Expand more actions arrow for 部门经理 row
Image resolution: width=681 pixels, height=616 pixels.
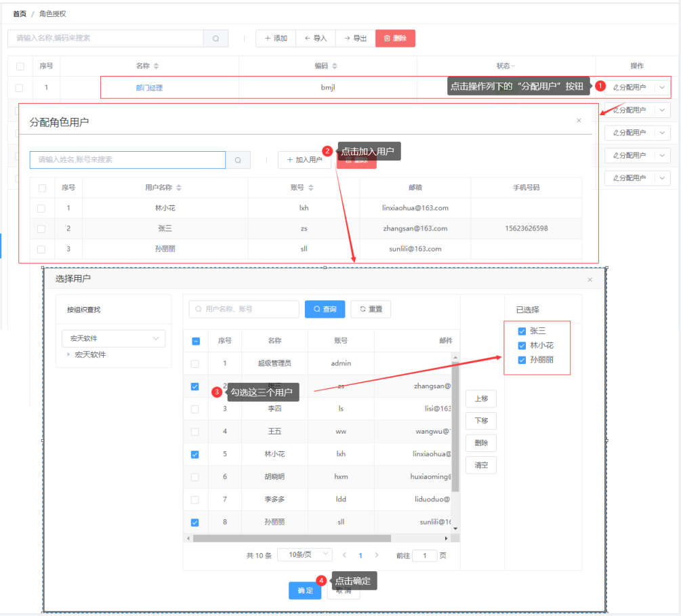point(662,87)
